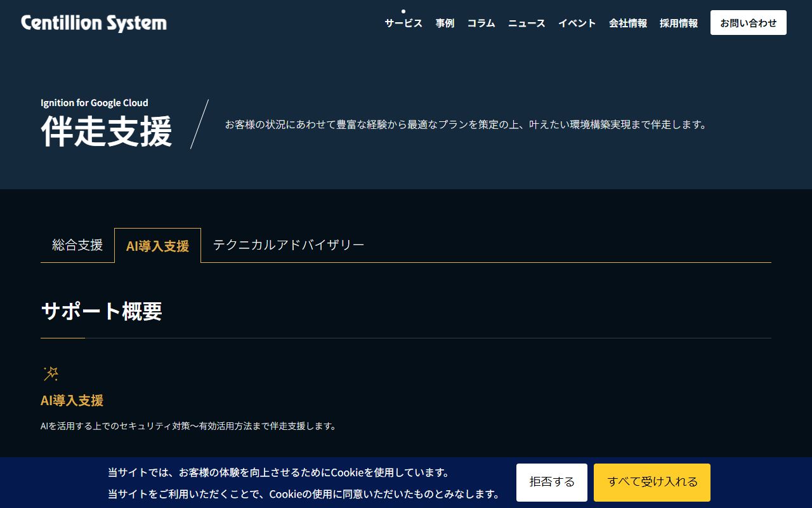
Task: Select ニュース in the top navigation
Action: (x=527, y=23)
